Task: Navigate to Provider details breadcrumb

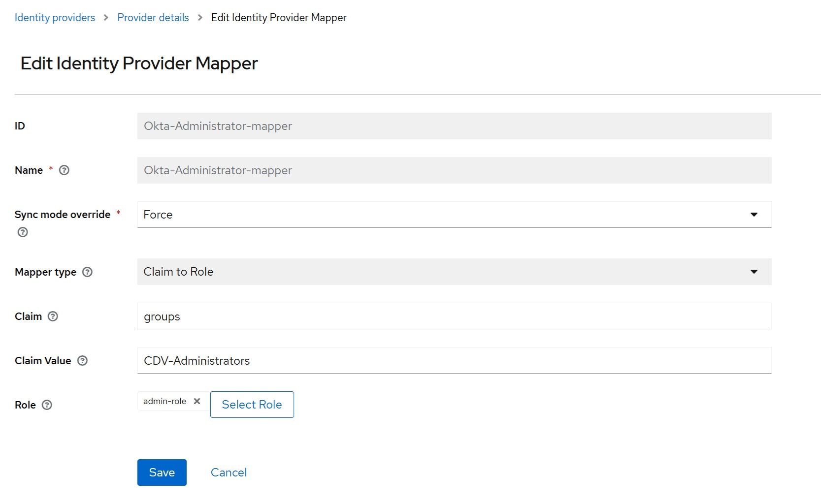Action: (153, 18)
